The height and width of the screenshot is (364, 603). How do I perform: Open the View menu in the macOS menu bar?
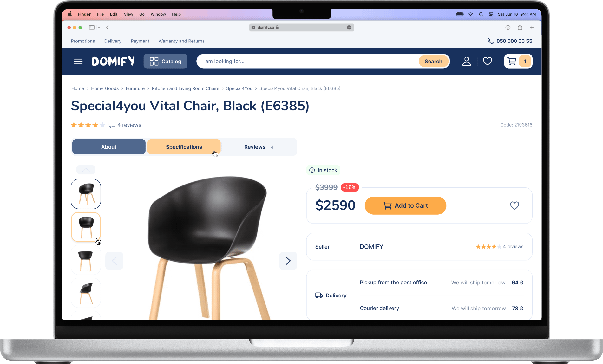coord(128,14)
